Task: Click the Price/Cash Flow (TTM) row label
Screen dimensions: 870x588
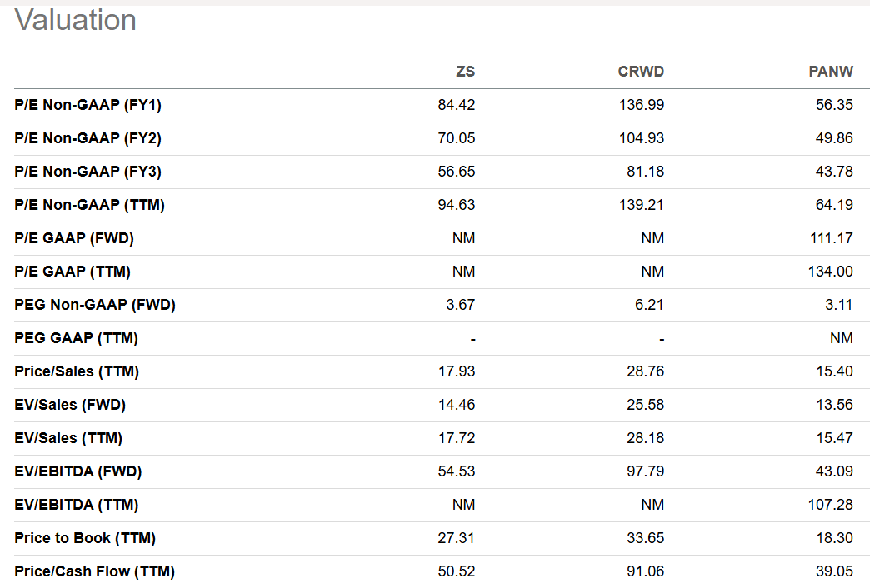Action: coord(94,571)
